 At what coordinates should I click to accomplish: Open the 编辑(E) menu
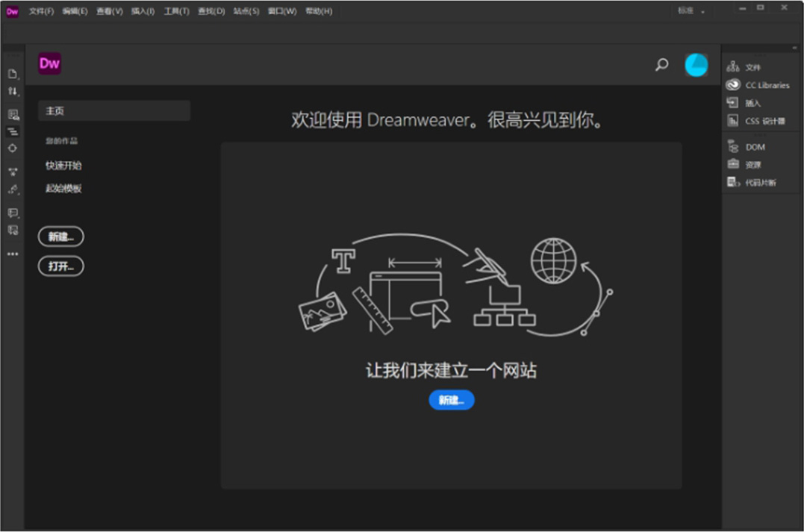[x=75, y=11]
